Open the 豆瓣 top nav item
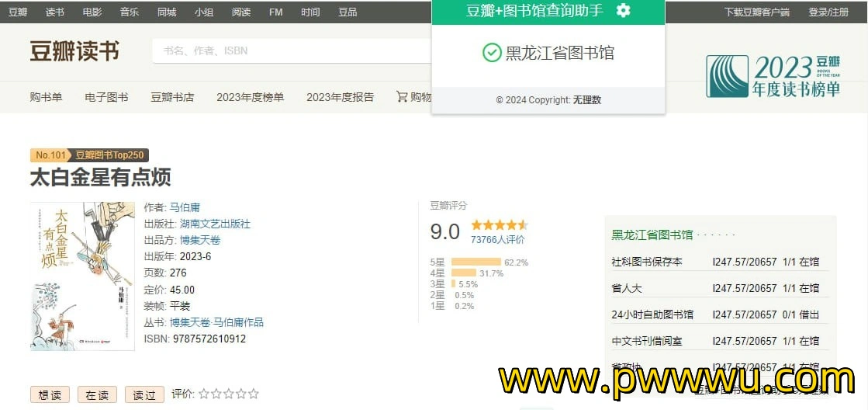 (x=18, y=12)
